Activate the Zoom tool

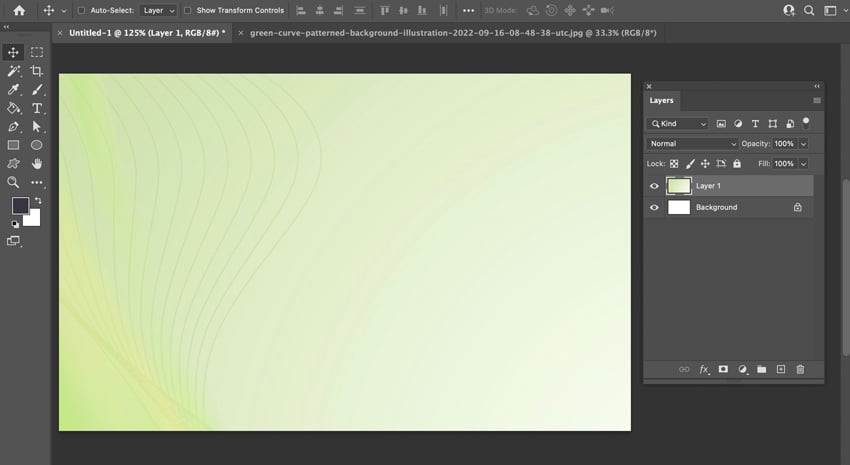pos(14,182)
